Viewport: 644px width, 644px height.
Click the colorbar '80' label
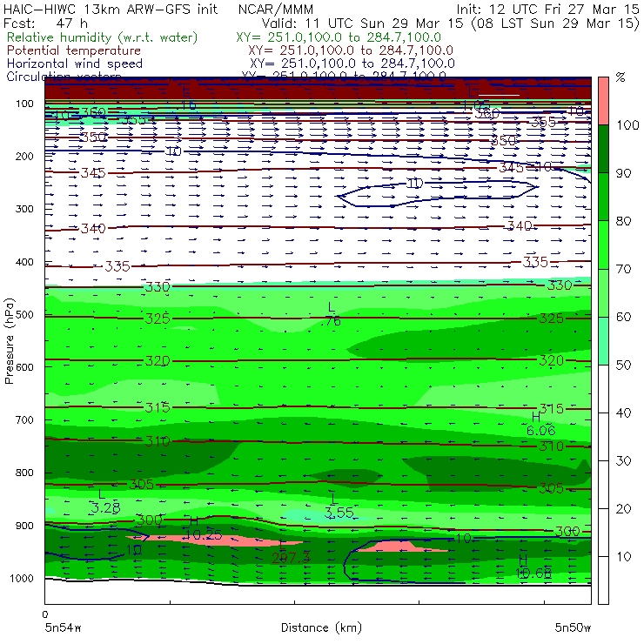coord(623,221)
